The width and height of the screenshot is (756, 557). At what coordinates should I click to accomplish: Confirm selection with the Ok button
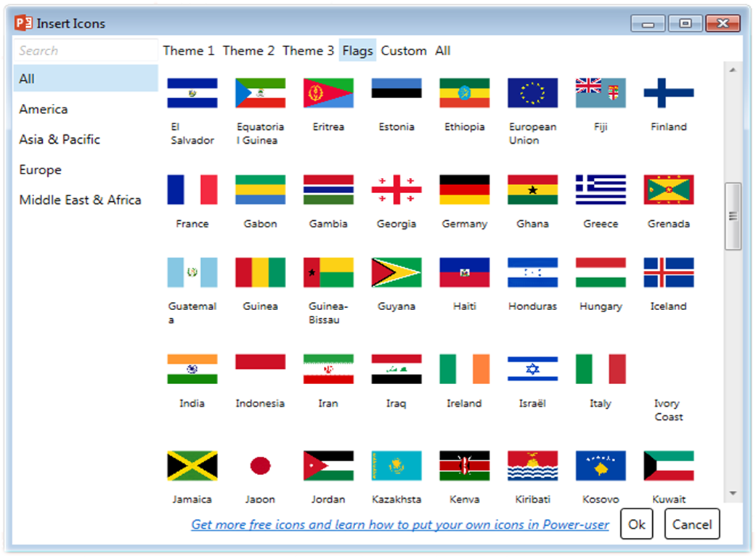click(x=636, y=524)
